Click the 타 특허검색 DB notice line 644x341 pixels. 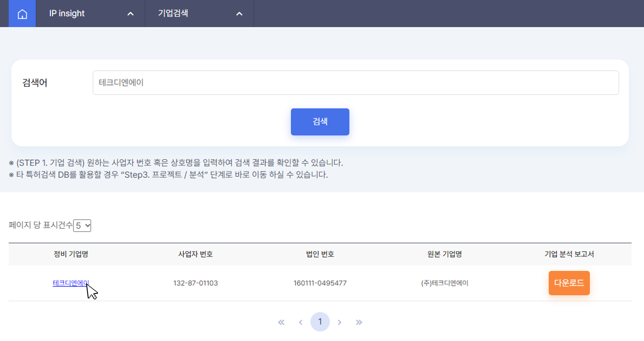(x=168, y=174)
